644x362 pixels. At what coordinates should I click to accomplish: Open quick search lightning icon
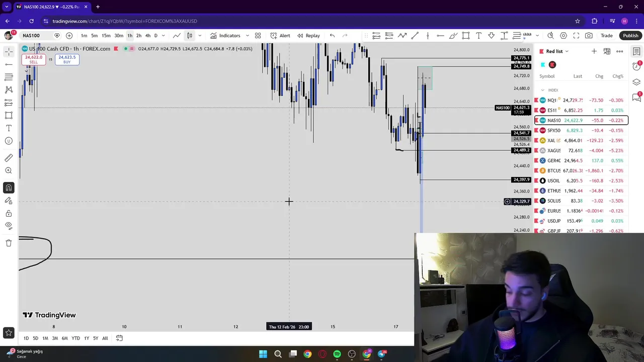coord(550,36)
